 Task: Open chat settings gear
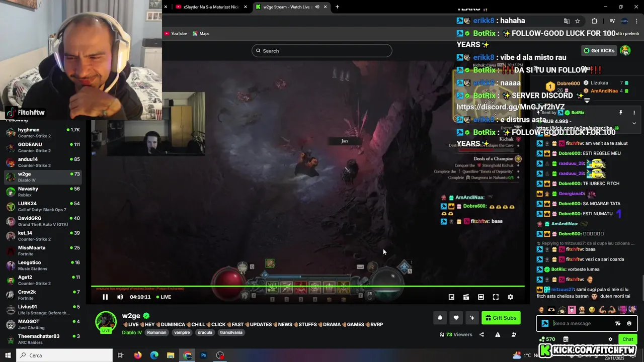(x=610, y=339)
